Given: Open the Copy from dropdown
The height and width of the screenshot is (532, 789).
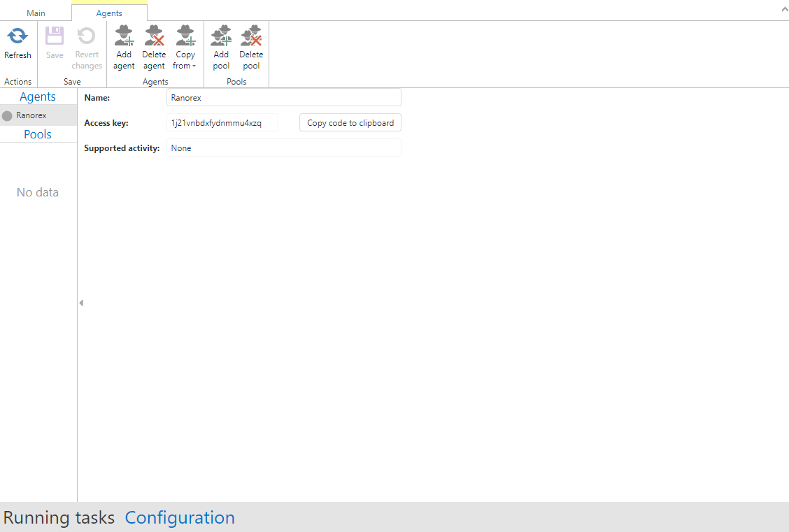Looking at the screenshot, I should (185, 48).
